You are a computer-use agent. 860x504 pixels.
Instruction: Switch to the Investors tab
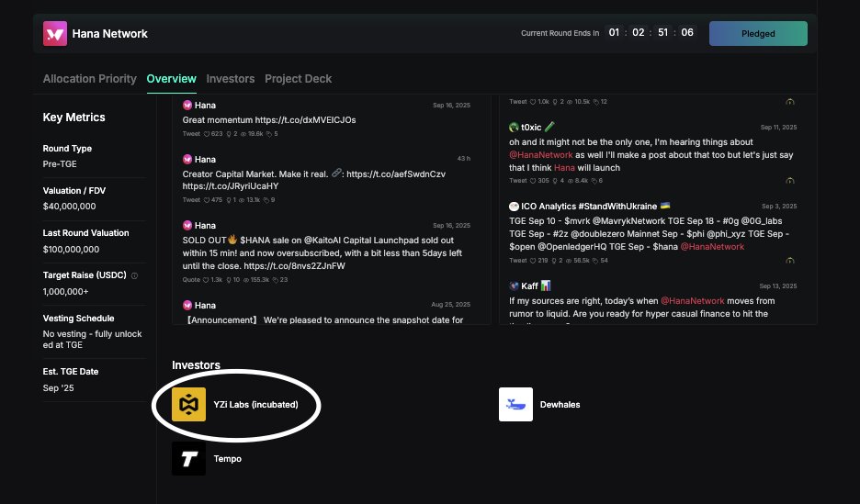coord(231,79)
